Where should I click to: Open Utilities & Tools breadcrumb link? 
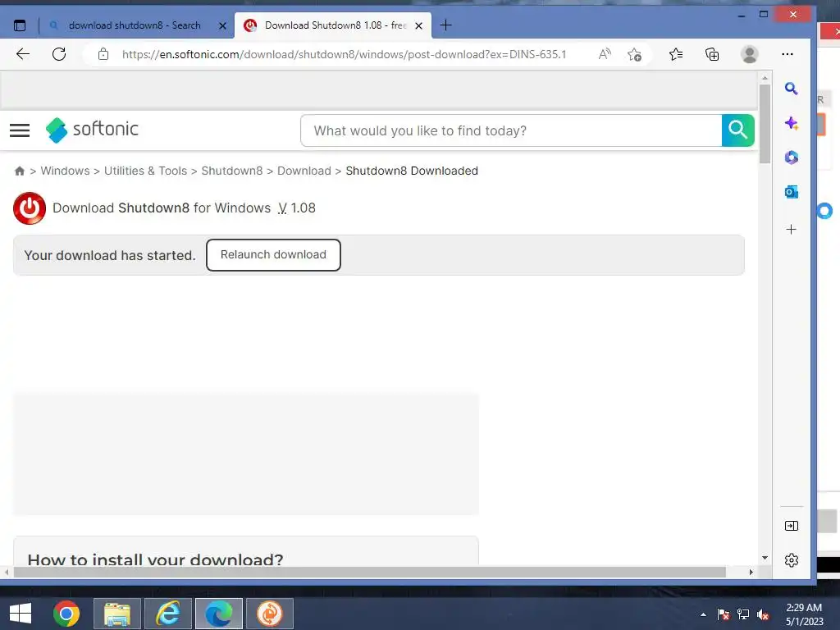(x=145, y=171)
